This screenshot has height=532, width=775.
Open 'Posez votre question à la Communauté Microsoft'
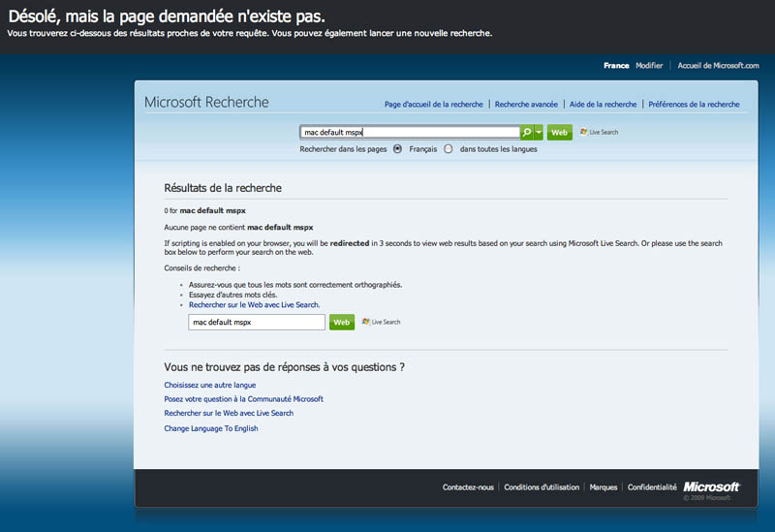(244, 398)
